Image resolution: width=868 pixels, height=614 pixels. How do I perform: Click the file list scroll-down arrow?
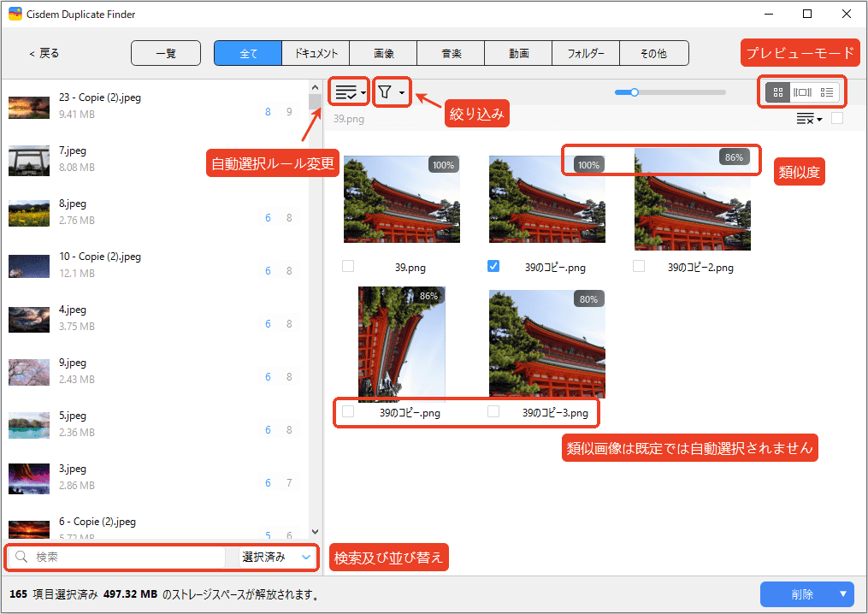pos(315,531)
